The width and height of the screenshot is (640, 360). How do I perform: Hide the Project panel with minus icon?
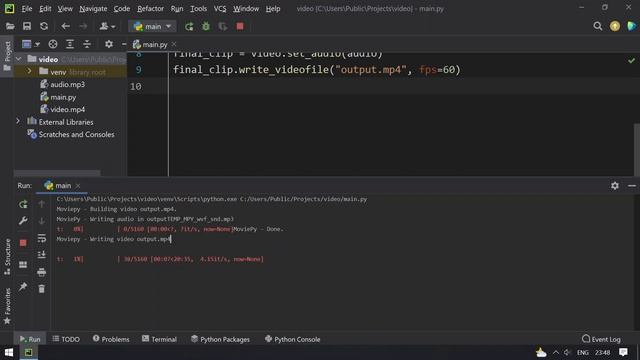point(124,44)
